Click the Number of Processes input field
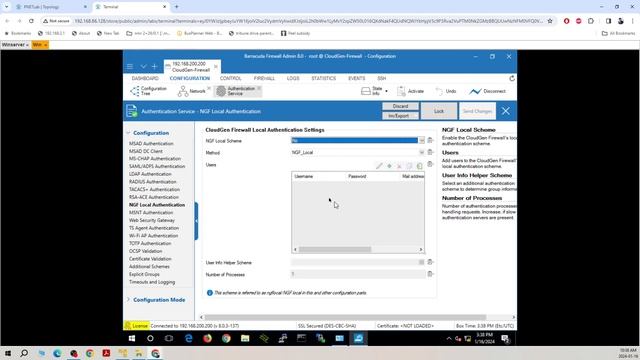Image resolution: width=640 pixels, height=360 pixels. pos(358,274)
